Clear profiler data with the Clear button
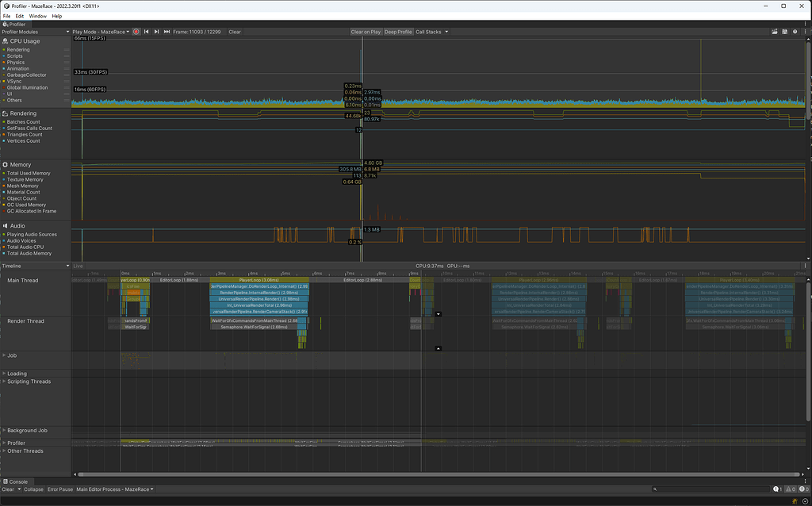Viewport: 812px width, 506px height. click(x=234, y=32)
